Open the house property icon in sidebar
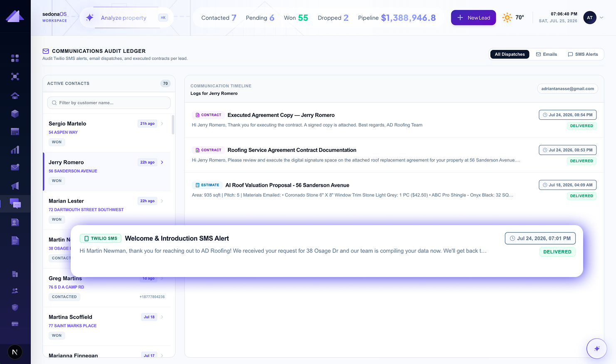616x364 pixels. (15, 95)
